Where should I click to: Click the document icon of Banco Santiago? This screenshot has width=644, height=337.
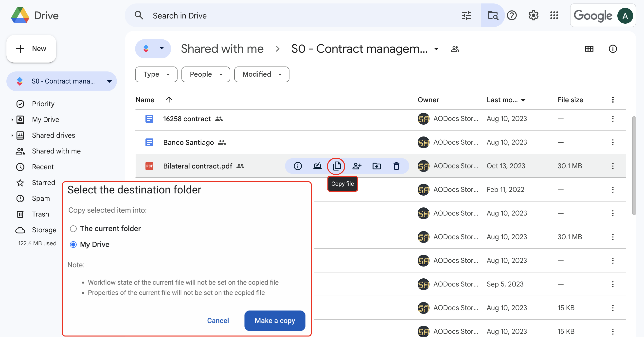tap(149, 142)
